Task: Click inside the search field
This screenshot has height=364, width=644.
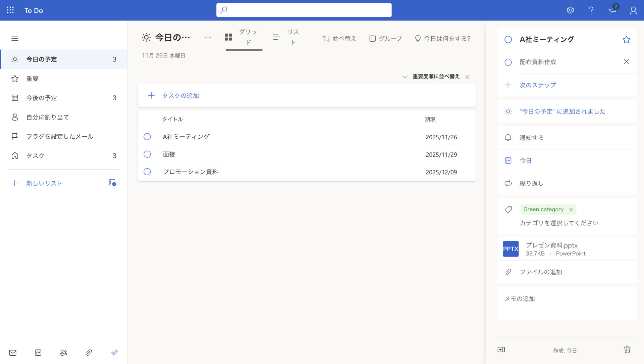Action: (304, 10)
